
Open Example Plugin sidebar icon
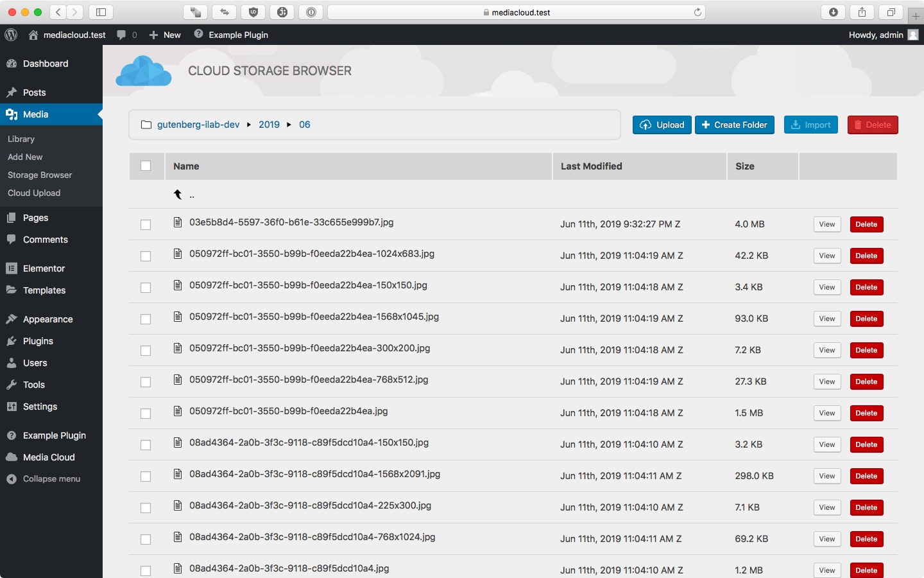(11, 435)
